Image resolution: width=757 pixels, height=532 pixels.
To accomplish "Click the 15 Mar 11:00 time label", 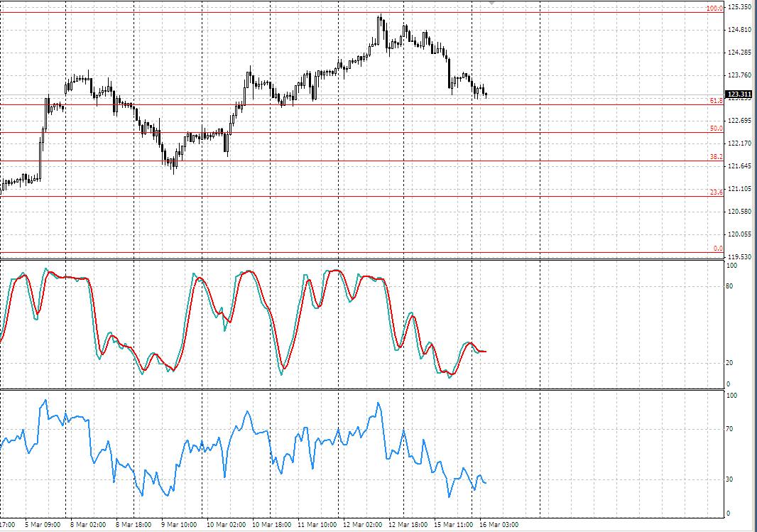I will click(x=453, y=525).
